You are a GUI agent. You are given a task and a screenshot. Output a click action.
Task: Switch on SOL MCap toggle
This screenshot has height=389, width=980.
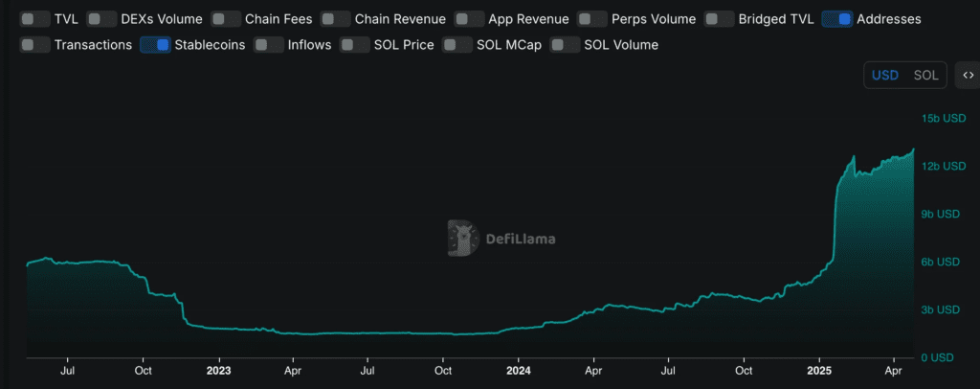point(457,45)
